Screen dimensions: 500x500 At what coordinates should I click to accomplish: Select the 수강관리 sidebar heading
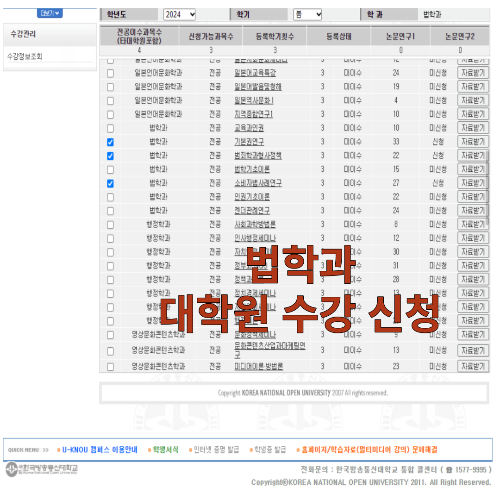23,34
